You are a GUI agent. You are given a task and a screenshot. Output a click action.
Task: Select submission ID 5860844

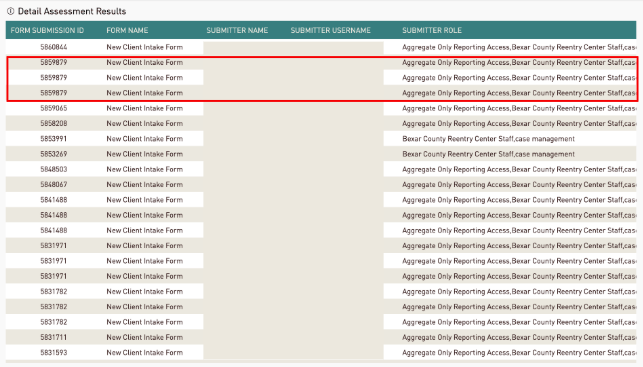click(54, 47)
